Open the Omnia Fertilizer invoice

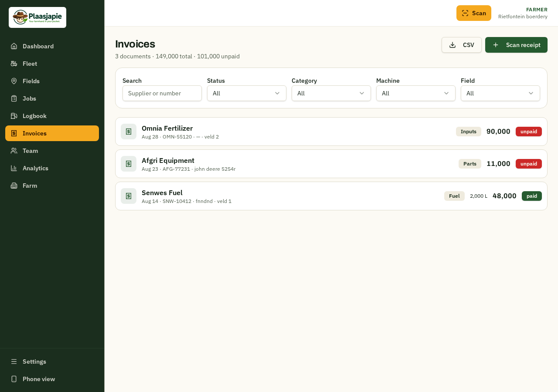pyautogui.click(x=331, y=132)
